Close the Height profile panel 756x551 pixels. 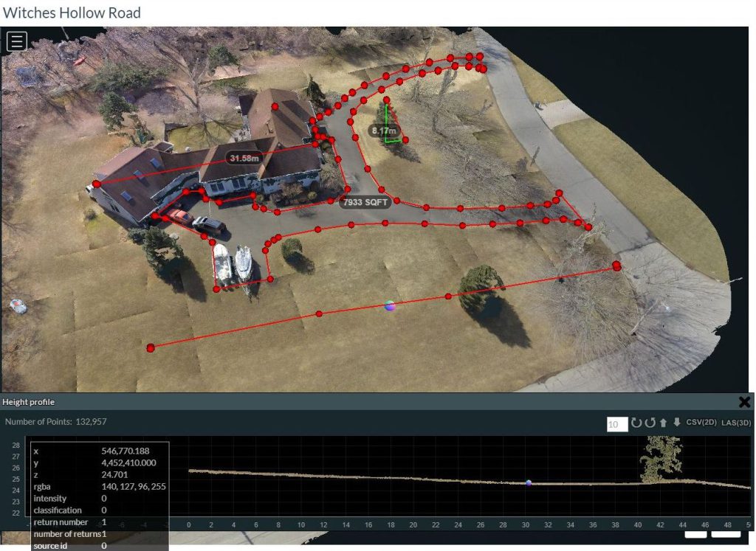tap(744, 402)
